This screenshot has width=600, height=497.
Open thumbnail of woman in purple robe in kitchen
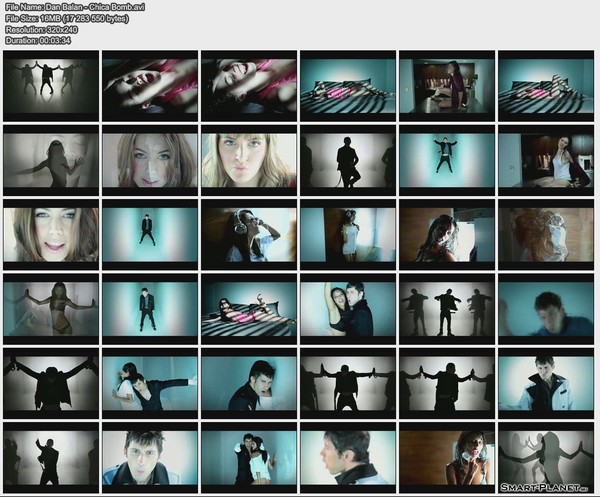pyautogui.click(x=447, y=86)
